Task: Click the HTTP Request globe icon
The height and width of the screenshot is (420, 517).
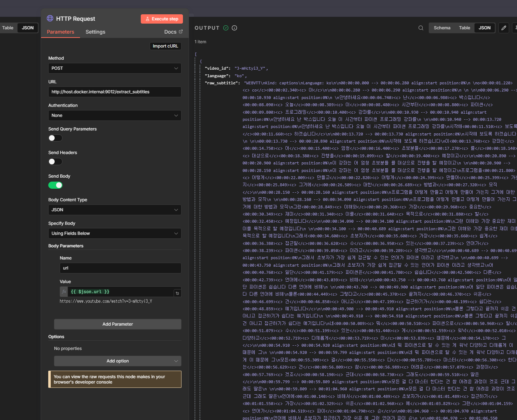Action: (x=50, y=18)
